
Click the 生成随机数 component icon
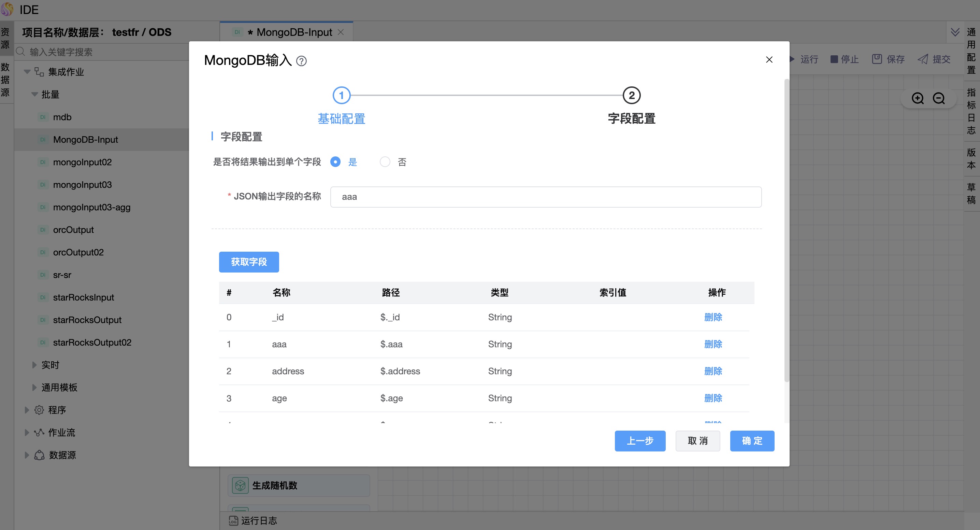pos(240,486)
